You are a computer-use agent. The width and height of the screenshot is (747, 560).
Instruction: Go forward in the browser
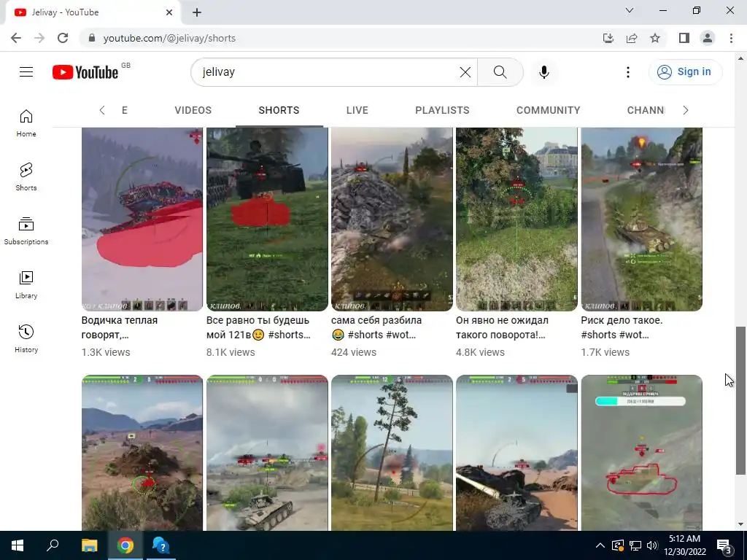pyautogui.click(x=39, y=38)
